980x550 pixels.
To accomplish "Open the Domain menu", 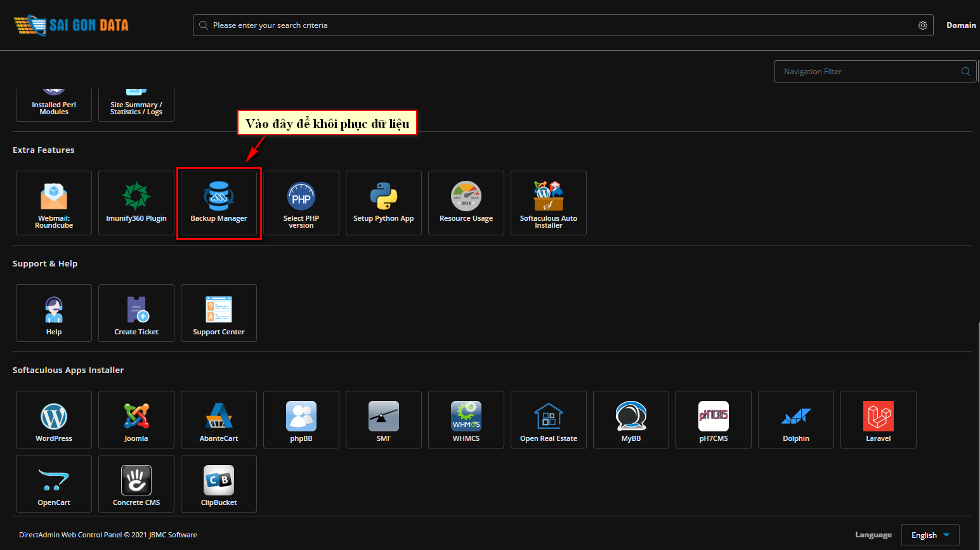I will click(961, 25).
